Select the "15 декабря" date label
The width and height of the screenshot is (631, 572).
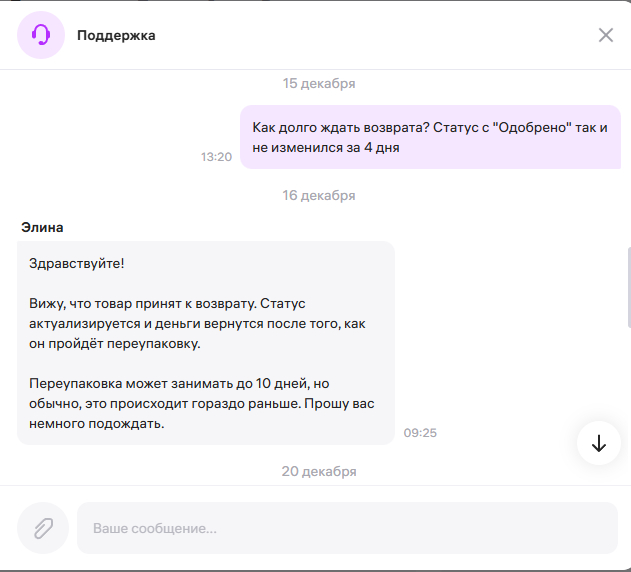[x=319, y=83]
